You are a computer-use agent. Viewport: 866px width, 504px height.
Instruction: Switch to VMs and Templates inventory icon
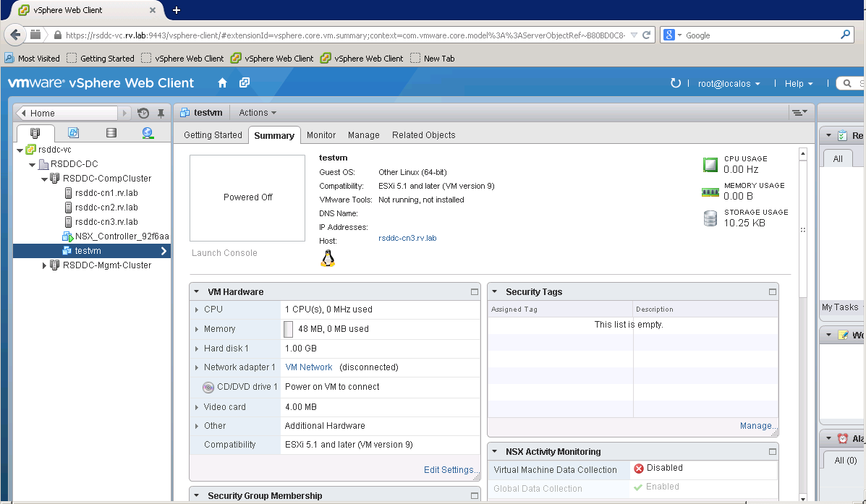click(x=73, y=133)
